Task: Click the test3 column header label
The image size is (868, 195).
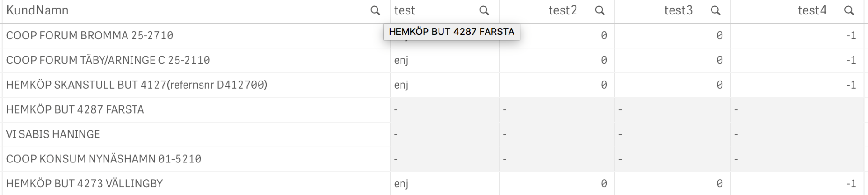Action: (678, 10)
